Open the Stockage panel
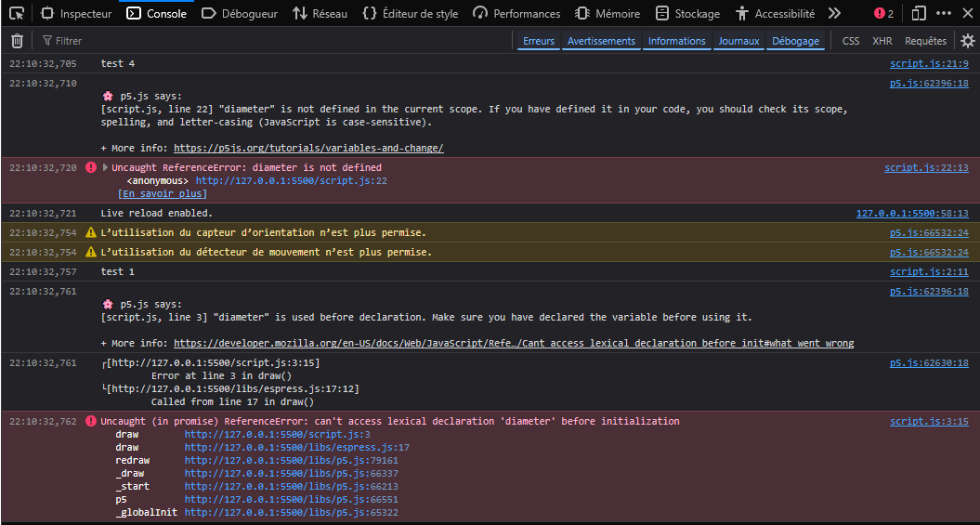This screenshot has height=525, width=980. (x=687, y=13)
